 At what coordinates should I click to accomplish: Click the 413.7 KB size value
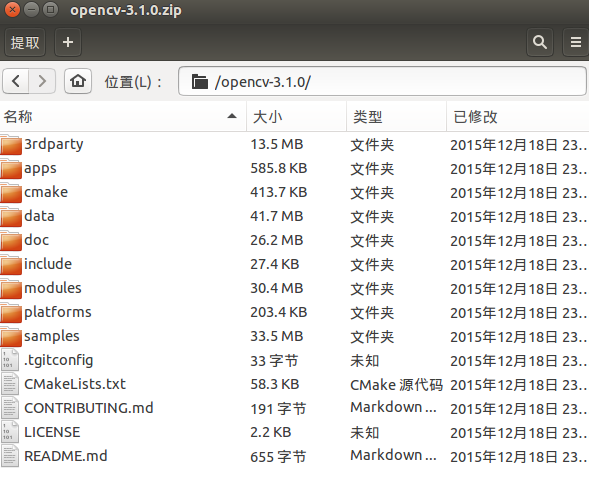pyautogui.click(x=279, y=192)
